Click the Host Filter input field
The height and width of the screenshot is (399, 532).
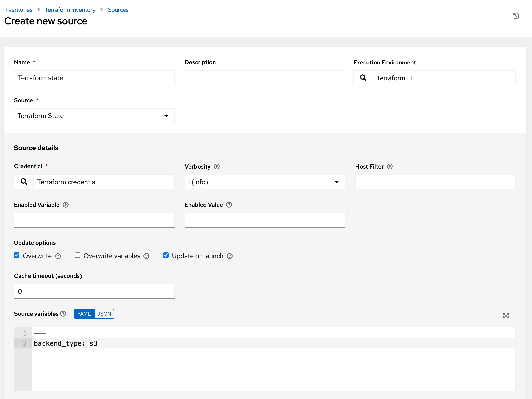click(x=435, y=182)
